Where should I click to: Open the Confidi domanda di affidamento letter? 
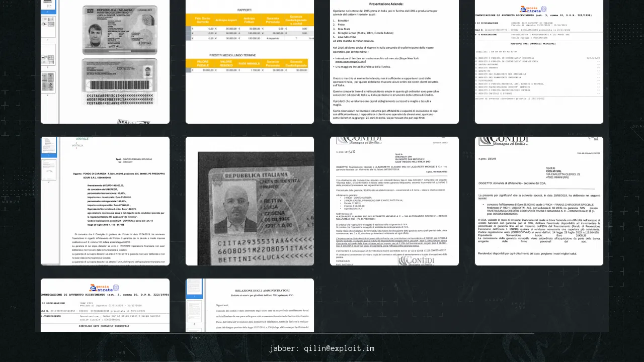click(539, 201)
